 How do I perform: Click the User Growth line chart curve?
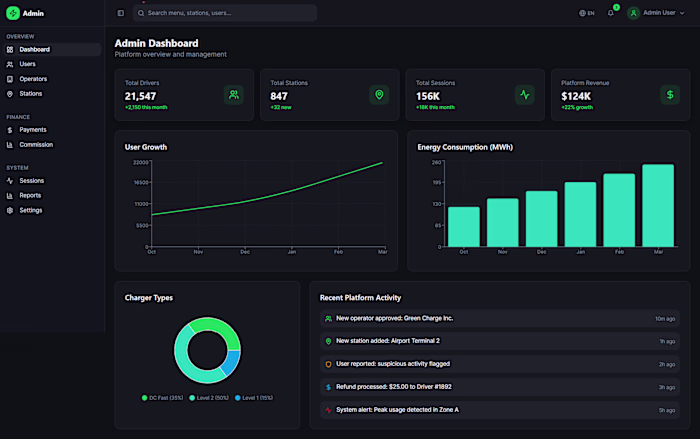[268, 197]
